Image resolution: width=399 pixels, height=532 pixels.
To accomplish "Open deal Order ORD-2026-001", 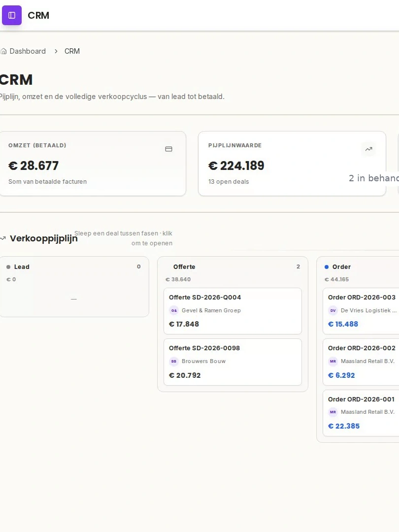I will [361, 413].
